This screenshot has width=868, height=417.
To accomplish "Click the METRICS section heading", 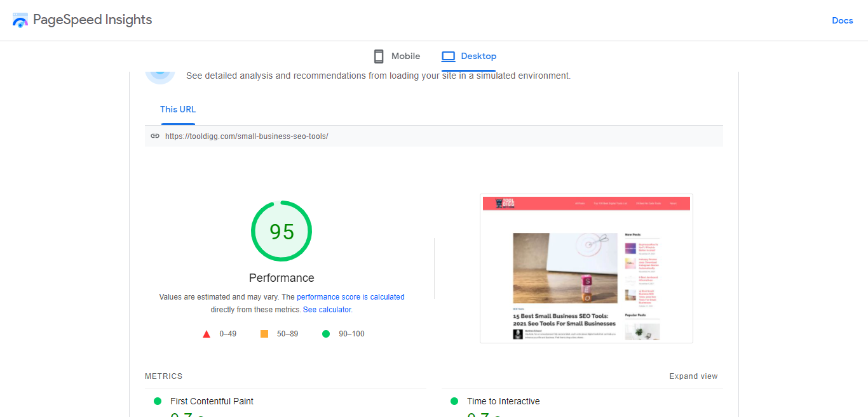I will point(164,376).
